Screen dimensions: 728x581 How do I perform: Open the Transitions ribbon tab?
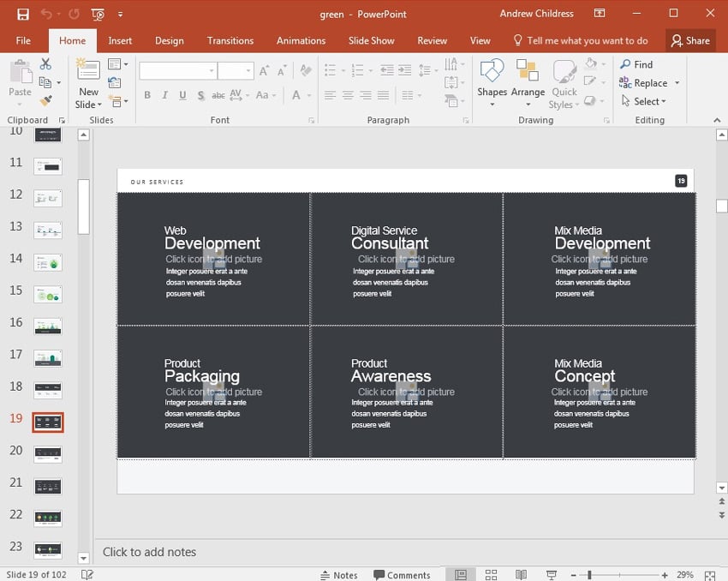pos(230,40)
